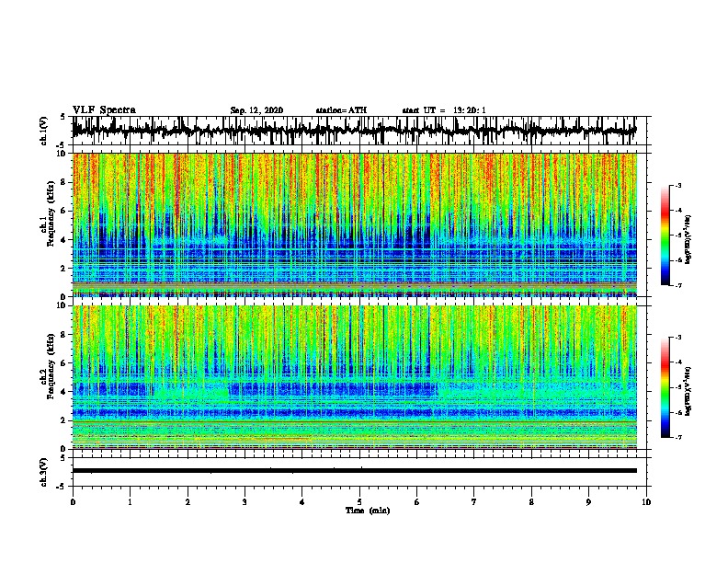Click the "-7" tick on ch.1 colorbar
The width and height of the screenshot is (728, 563).
tap(677, 285)
